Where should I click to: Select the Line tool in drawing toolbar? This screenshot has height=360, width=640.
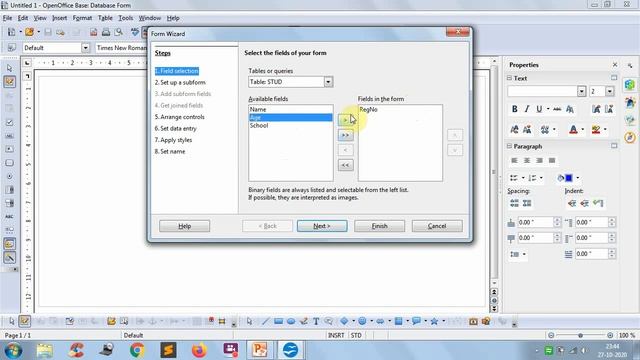click(x=266, y=322)
